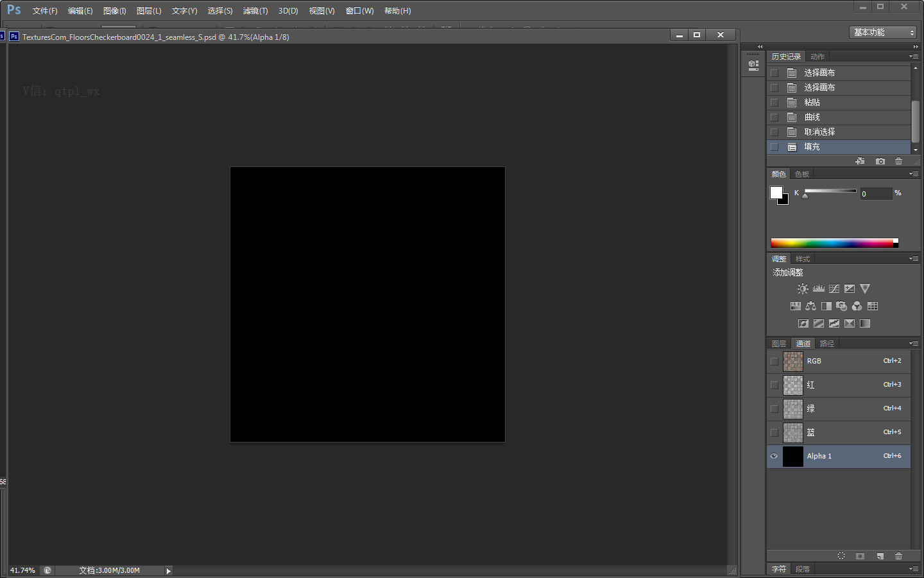Open the History panel flyout menu
Image resolution: width=924 pixels, height=578 pixels.
[914, 57]
